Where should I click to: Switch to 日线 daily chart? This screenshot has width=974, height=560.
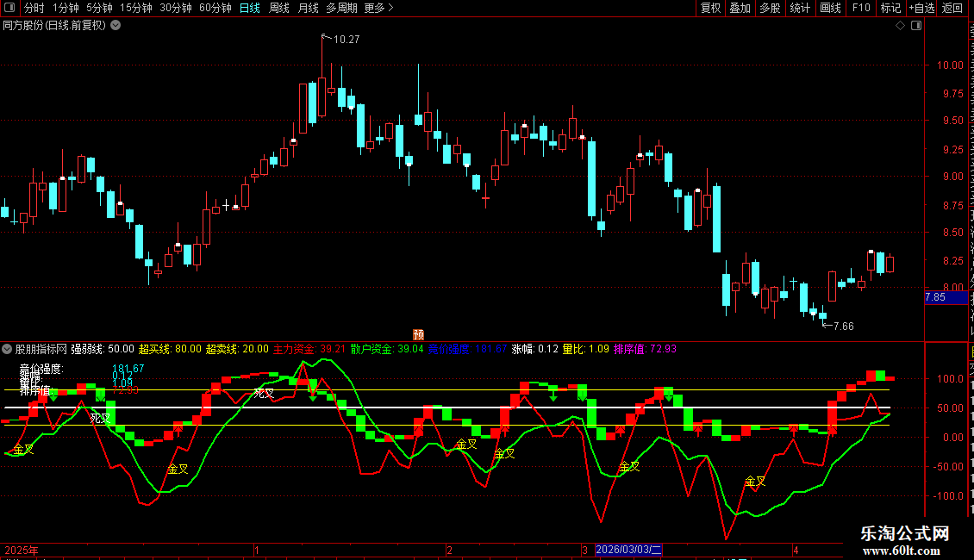(250, 8)
